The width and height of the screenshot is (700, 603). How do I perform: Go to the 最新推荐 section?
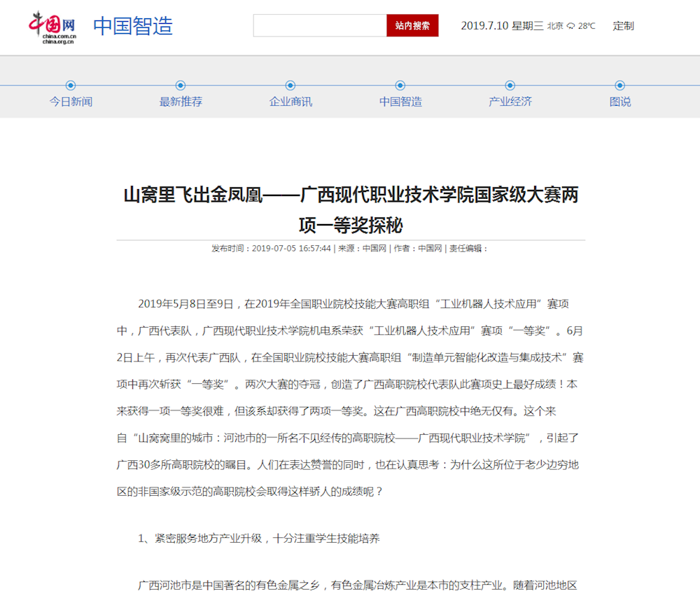tap(181, 102)
